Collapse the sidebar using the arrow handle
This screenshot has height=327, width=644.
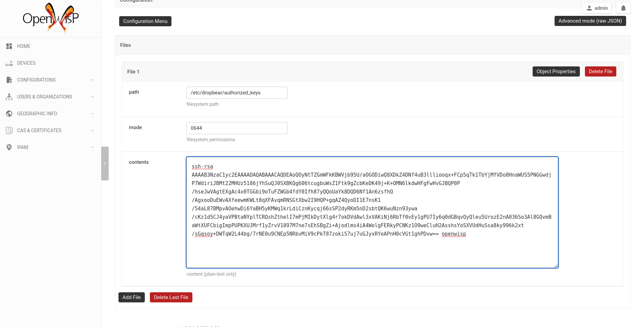pos(105,163)
